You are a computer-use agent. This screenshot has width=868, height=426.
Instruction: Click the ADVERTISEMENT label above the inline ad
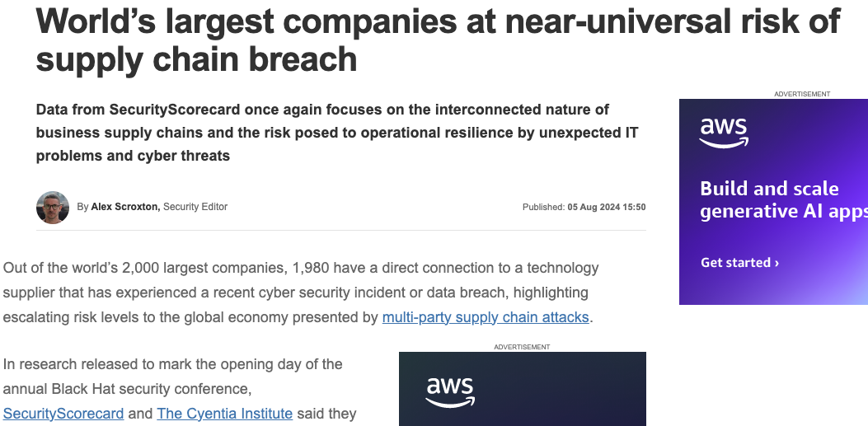pos(522,347)
